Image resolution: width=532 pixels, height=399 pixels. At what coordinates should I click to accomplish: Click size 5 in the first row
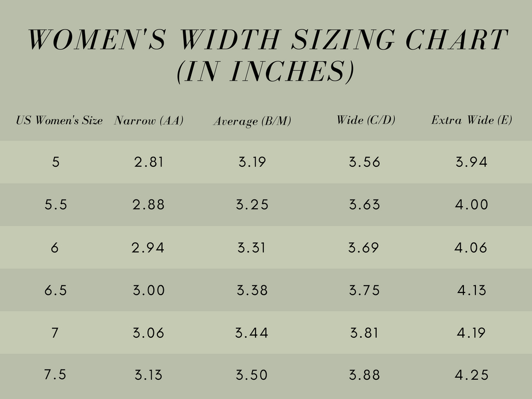pos(56,162)
